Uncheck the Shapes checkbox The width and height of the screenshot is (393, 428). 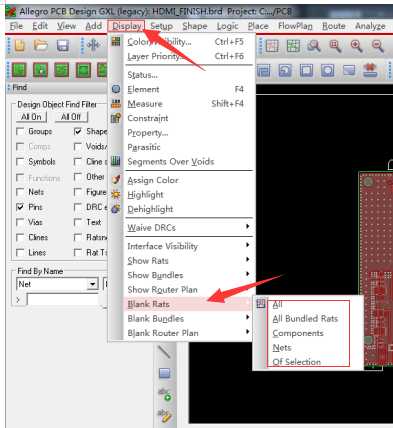click(78, 131)
